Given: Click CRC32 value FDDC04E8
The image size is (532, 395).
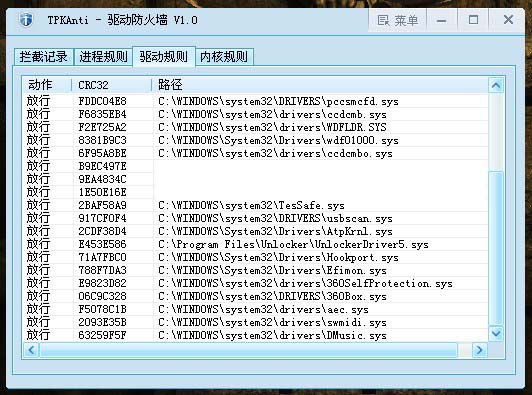Looking at the screenshot, I should click(x=102, y=101).
